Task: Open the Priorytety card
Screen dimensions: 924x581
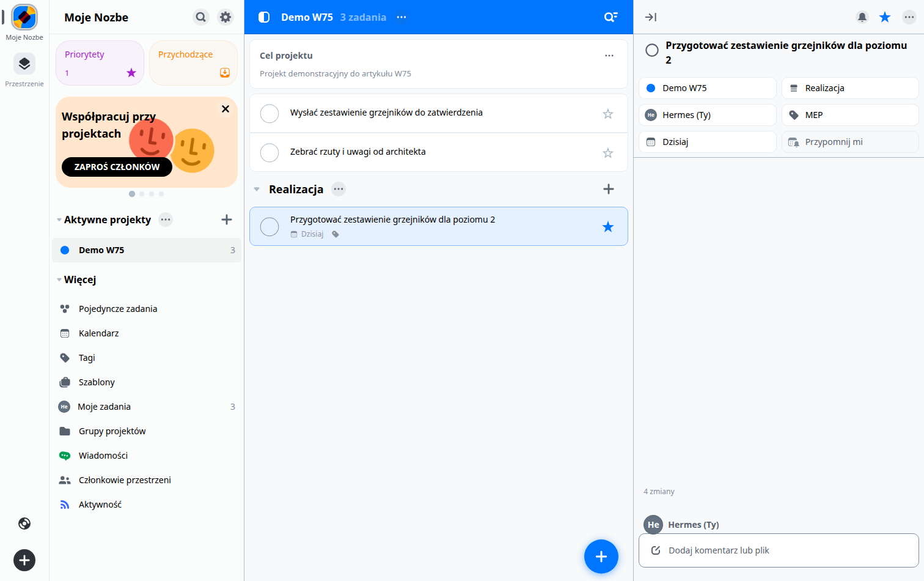Action: coord(100,63)
